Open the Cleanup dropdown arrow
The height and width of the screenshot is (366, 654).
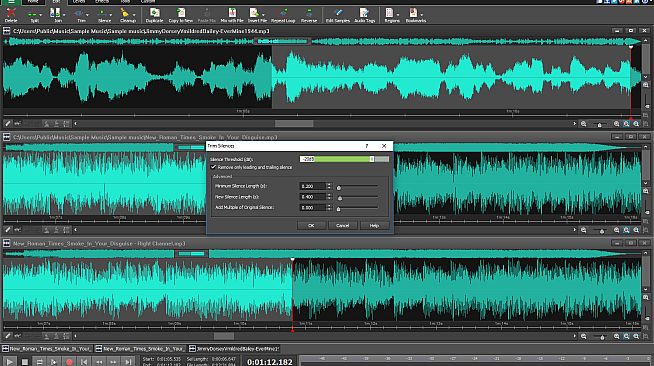134,15
